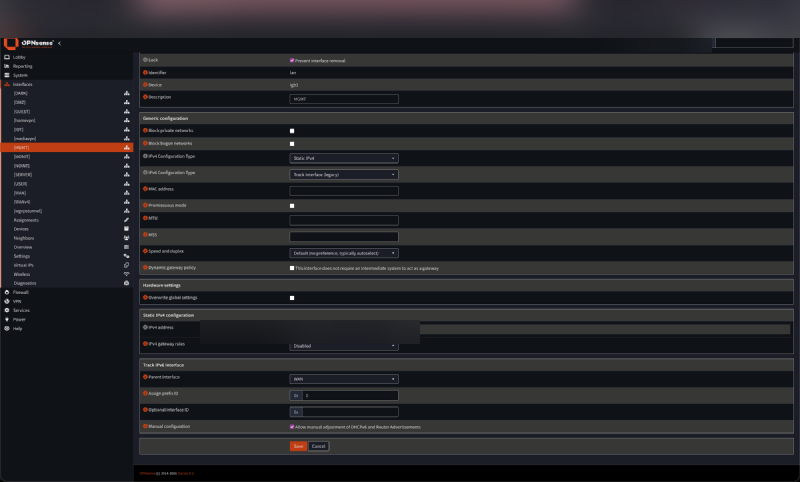Open the Parent interface dropdown
The height and width of the screenshot is (482, 800).
pos(344,379)
